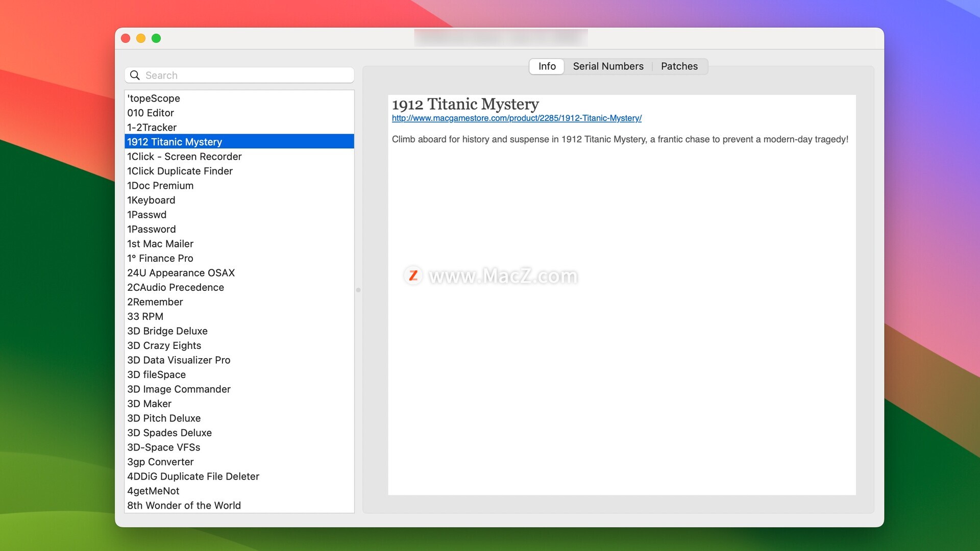Select 1Keyboard entry
The height and width of the screenshot is (551, 980).
click(x=239, y=200)
